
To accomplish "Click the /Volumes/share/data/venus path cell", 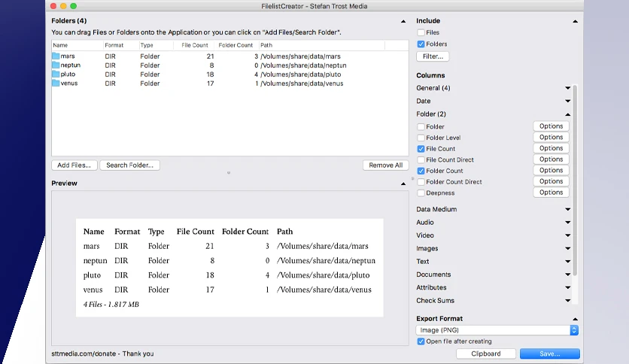I will coord(302,83).
